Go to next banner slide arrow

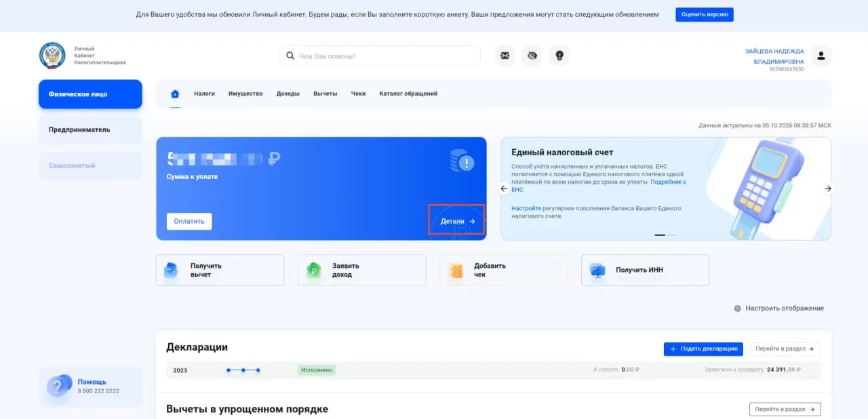click(x=828, y=188)
